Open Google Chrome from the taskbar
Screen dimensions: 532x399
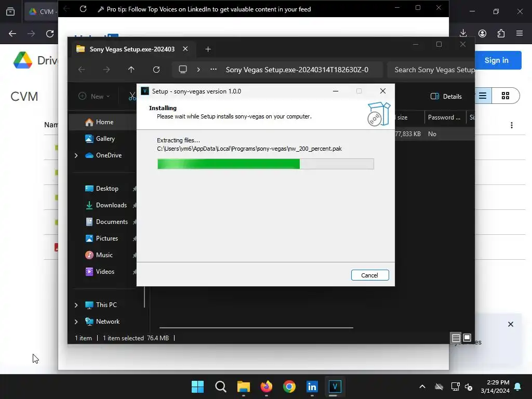tap(289, 387)
